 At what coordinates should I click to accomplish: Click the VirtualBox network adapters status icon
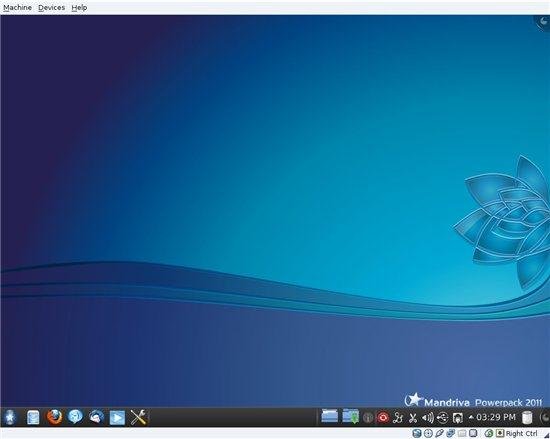(450, 433)
